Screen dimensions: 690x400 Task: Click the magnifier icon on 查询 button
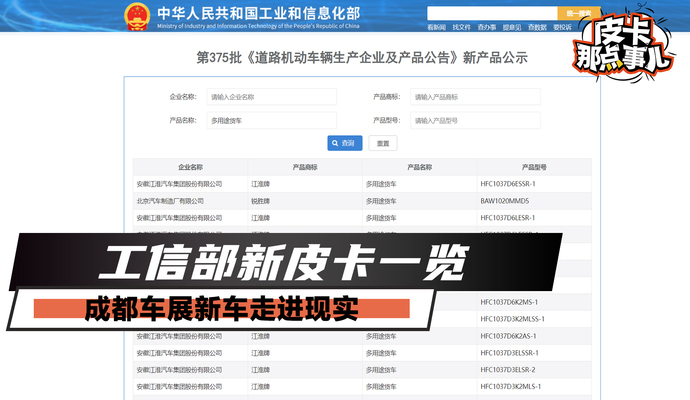tap(335, 143)
